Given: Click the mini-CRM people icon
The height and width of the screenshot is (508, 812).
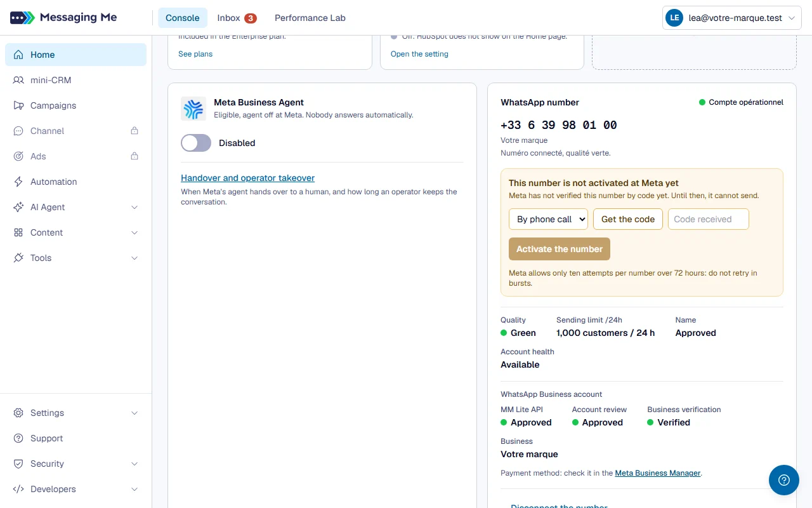Looking at the screenshot, I should 18,80.
